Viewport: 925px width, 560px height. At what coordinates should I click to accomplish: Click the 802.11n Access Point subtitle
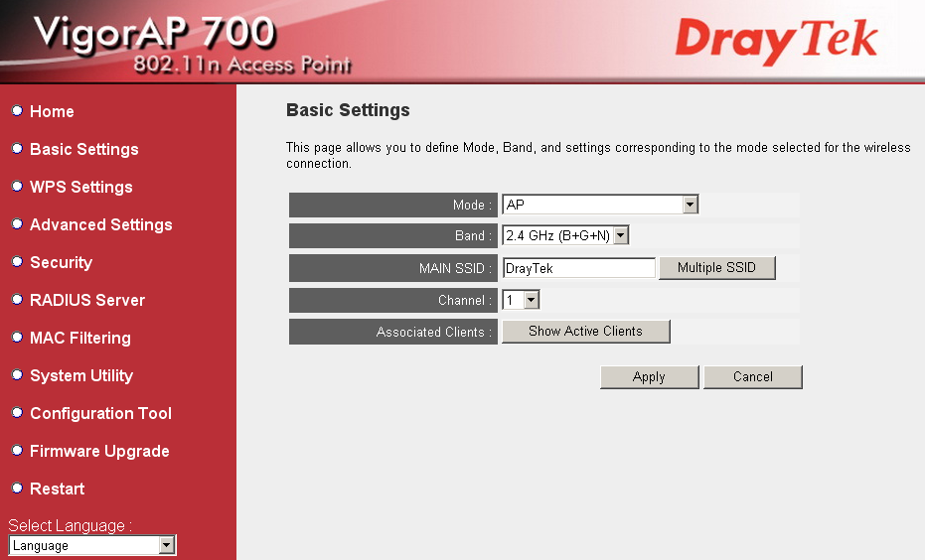coord(242,65)
